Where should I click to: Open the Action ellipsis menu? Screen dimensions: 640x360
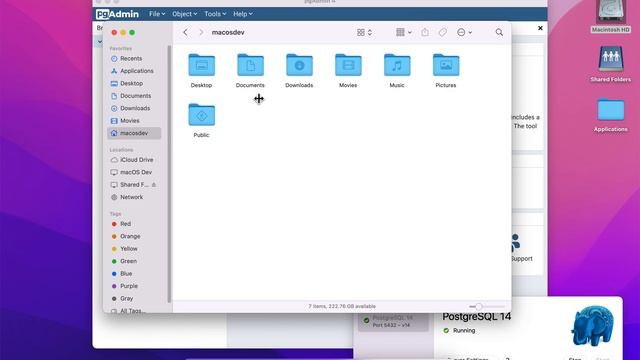pos(464,32)
